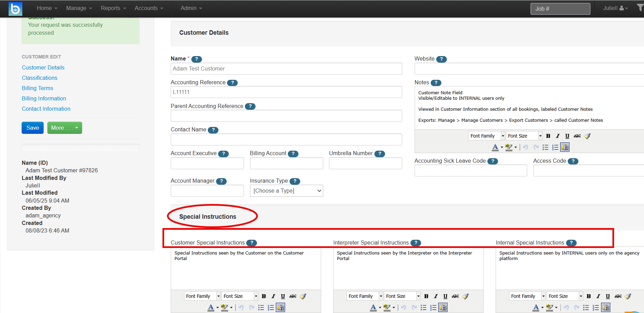Apply strikethrough in the Notes editor
The height and width of the screenshot is (313, 644).
577,136
